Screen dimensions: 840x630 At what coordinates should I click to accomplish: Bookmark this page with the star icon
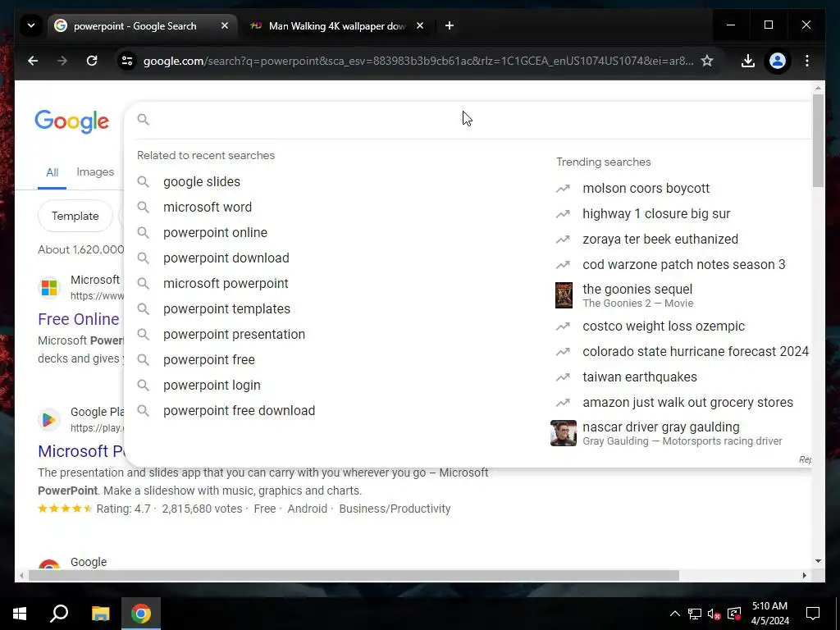tap(707, 61)
